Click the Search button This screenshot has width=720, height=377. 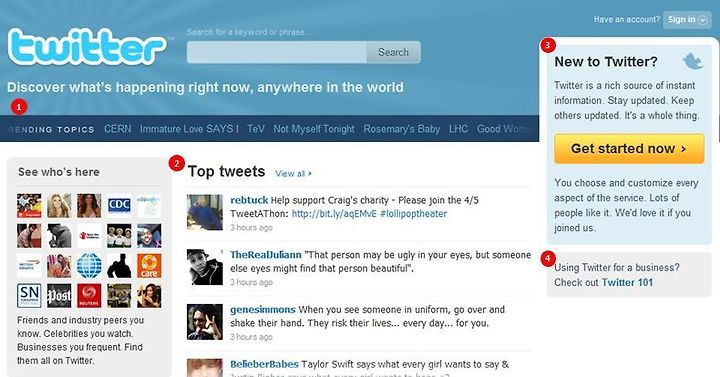[394, 52]
